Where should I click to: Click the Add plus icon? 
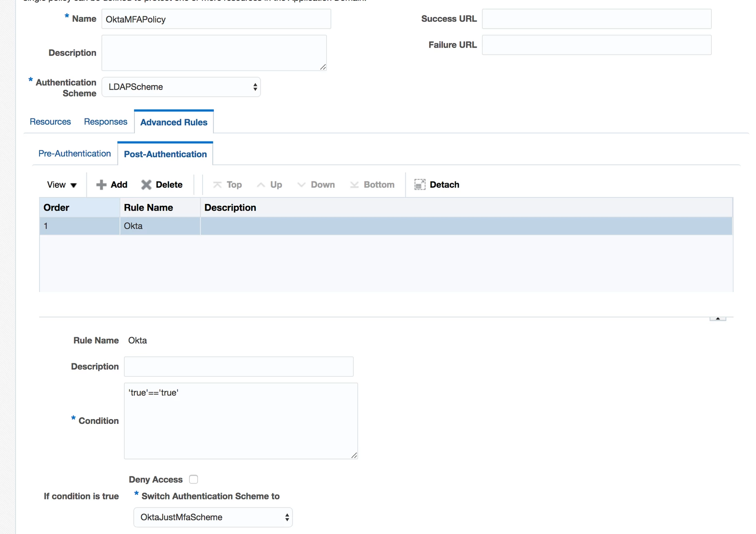click(x=101, y=185)
